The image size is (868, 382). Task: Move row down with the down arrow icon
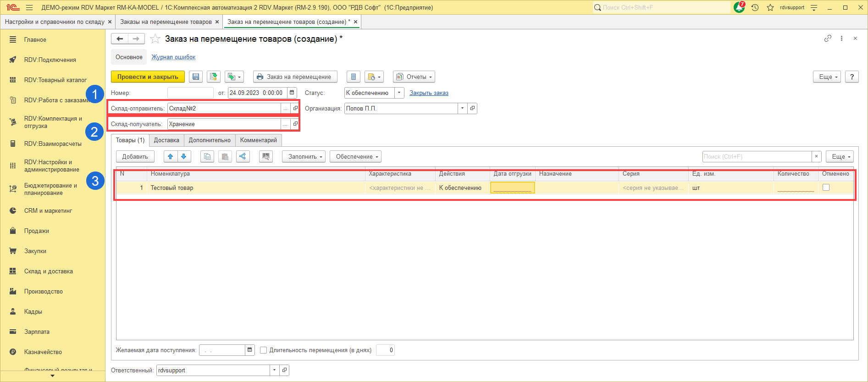pyautogui.click(x=184, y=157)
